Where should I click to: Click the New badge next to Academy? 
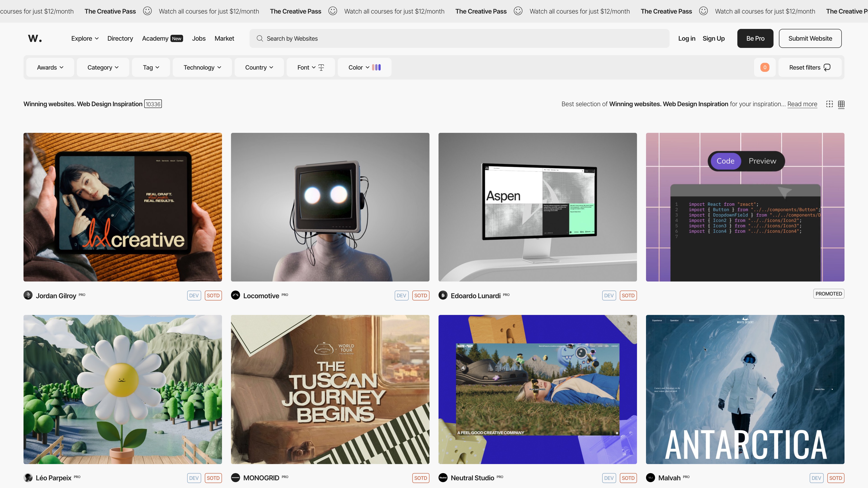click(x=177, y=38)
